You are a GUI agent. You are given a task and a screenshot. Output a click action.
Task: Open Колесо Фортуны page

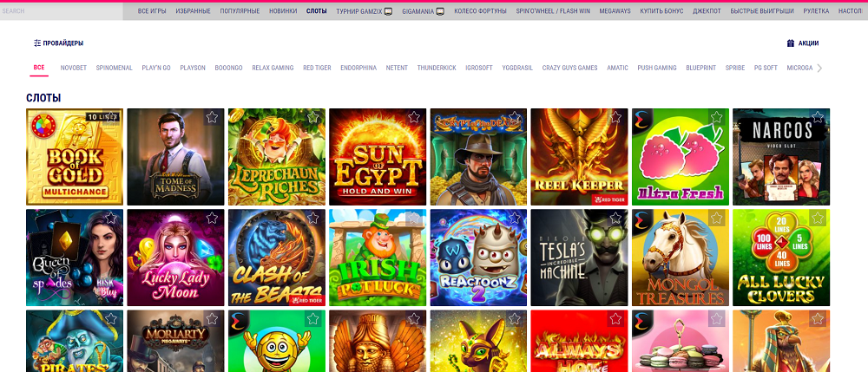[x=480, y=11]
